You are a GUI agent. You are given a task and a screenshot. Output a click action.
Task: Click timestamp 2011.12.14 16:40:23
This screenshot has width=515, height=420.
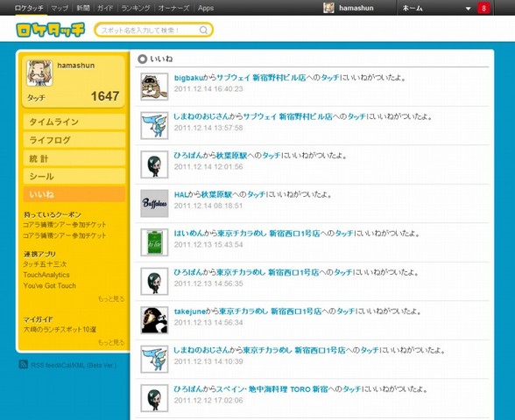[208, 89]
